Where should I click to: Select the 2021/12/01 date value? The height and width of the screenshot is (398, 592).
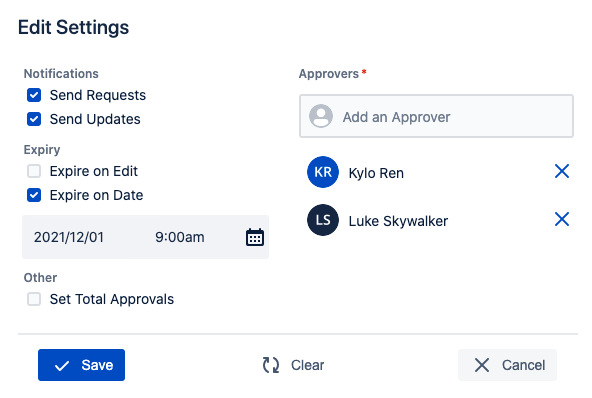click(69, 237)
